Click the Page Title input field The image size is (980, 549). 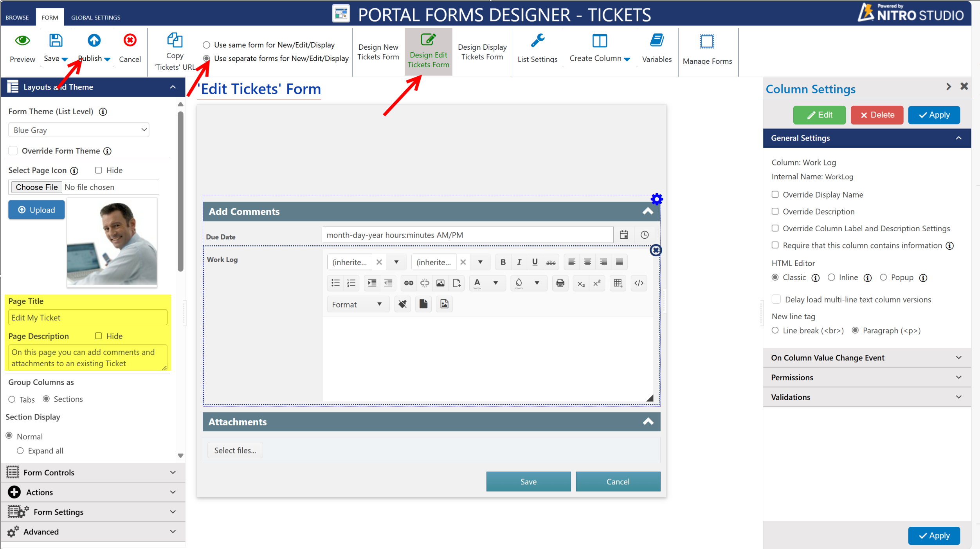click(87, 317)
